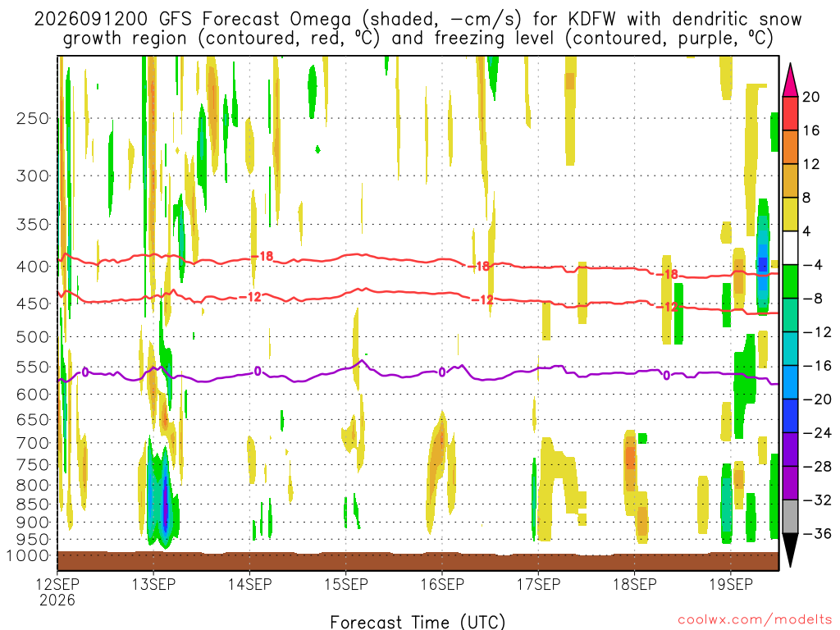
Task: Click the brown ground surface band
Action: pos(418,561)
